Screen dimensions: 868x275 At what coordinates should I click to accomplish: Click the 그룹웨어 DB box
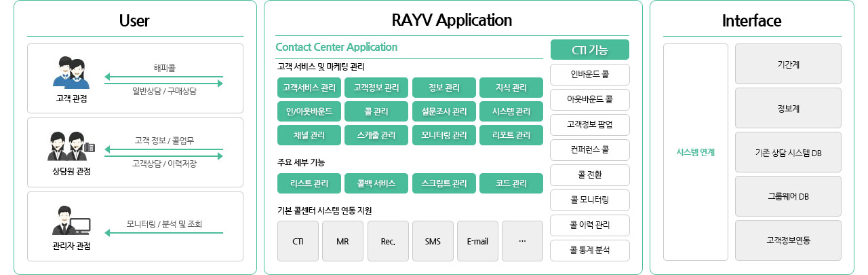pos(789,196)
